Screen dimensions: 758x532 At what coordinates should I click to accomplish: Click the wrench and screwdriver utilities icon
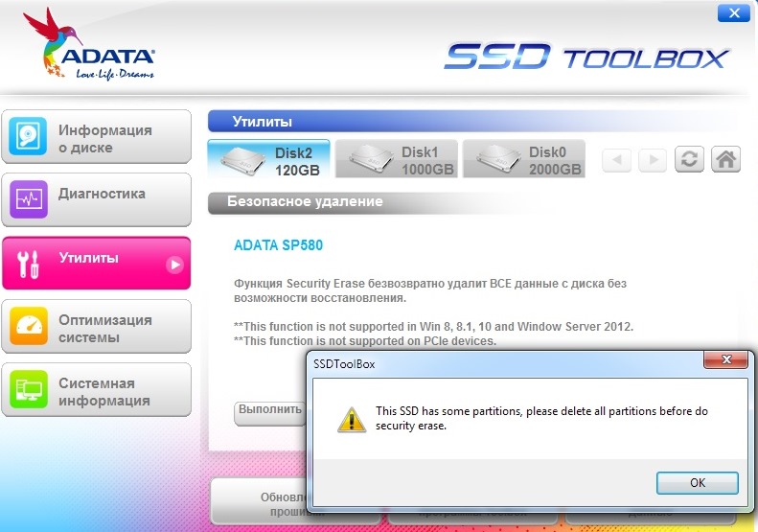[x=28, y=264]
